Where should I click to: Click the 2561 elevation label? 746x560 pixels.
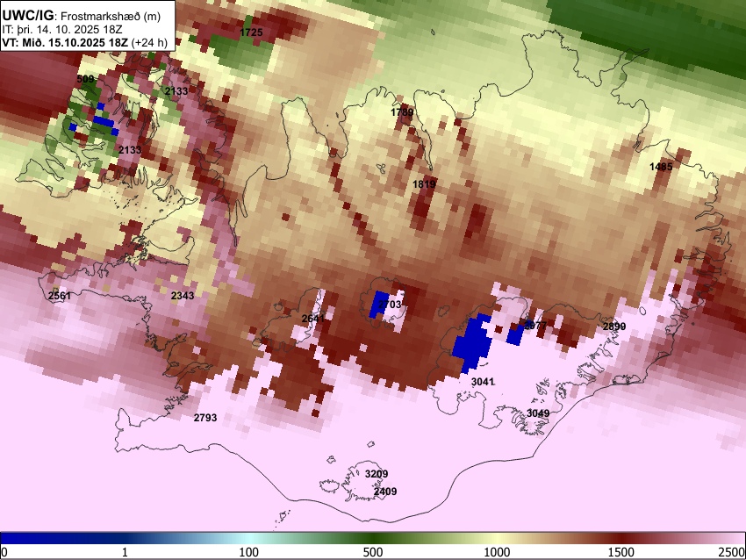point(60,296)
